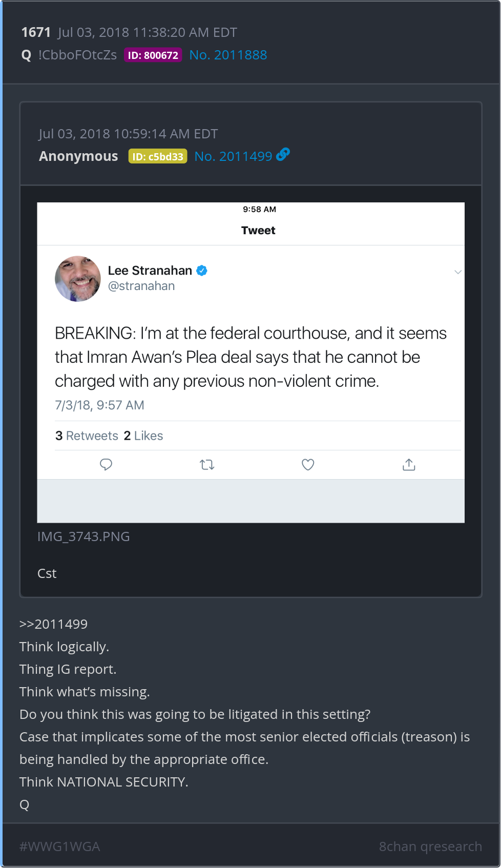Click the tweet reply speech bubble icon
The height and width of the screenshot is (868, 501).
tap(106, 465)
